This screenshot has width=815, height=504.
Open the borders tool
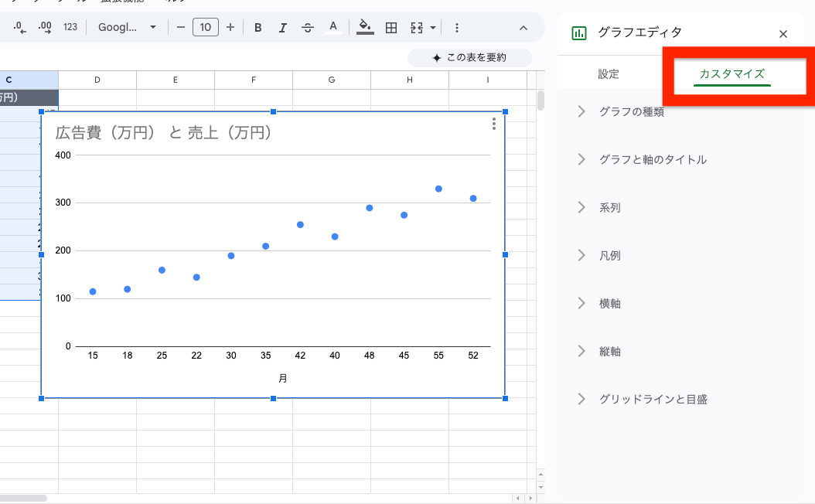pyautogui.click(x=390, y=27)
